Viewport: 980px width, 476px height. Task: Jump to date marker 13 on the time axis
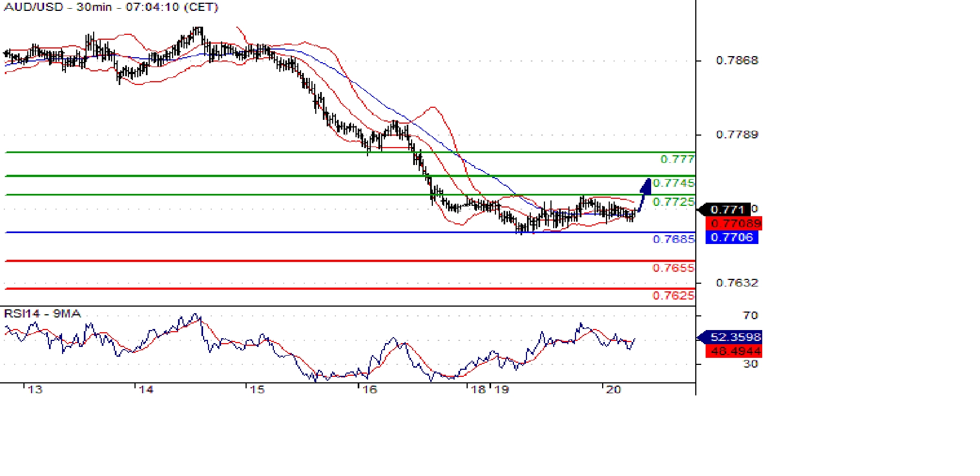(x=35, y=389)
